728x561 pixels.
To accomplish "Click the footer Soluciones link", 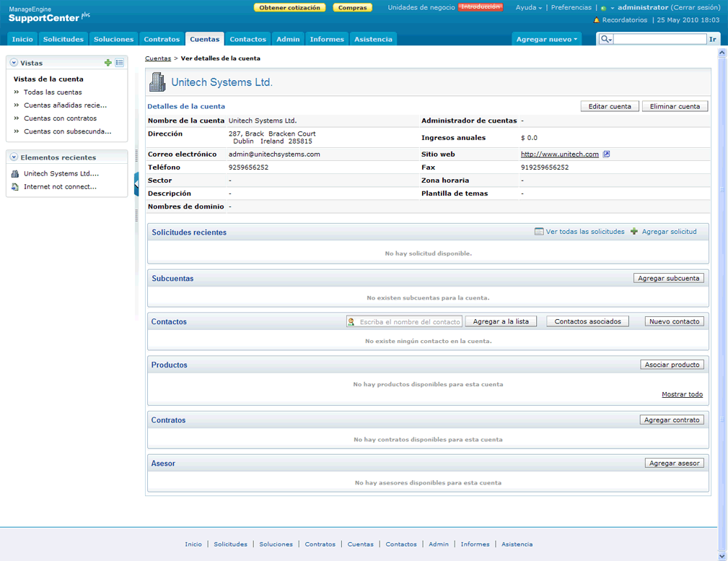I will pos(276,544).
